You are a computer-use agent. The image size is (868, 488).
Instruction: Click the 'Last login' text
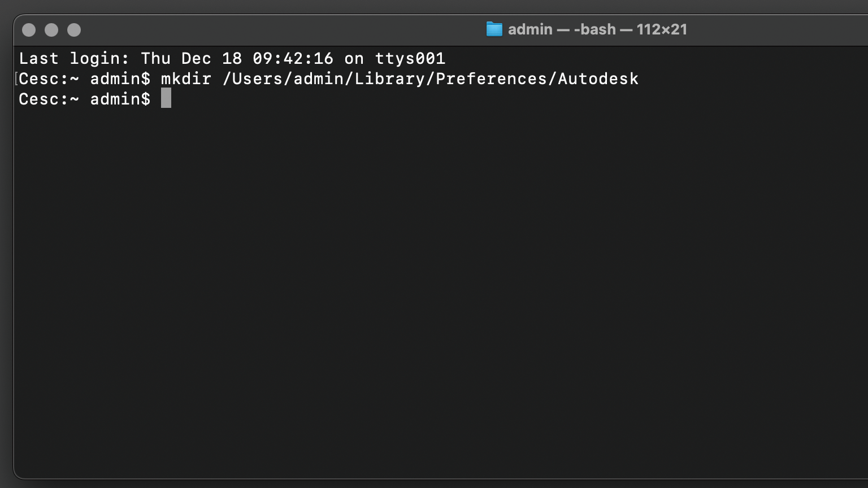point(74,58)
